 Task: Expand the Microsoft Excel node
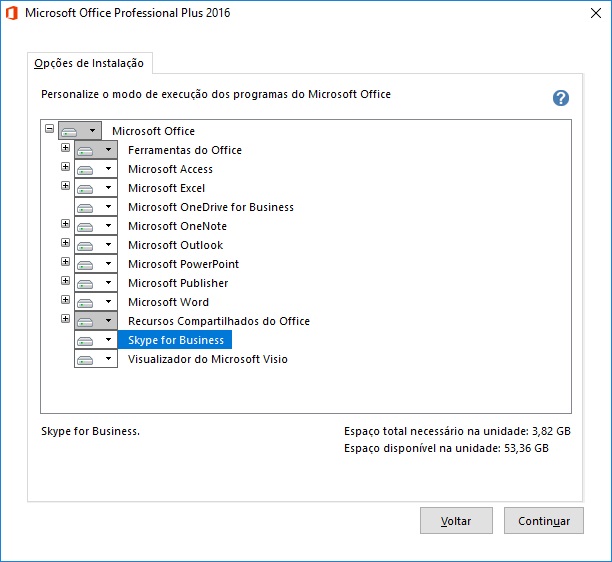[66, 185]
